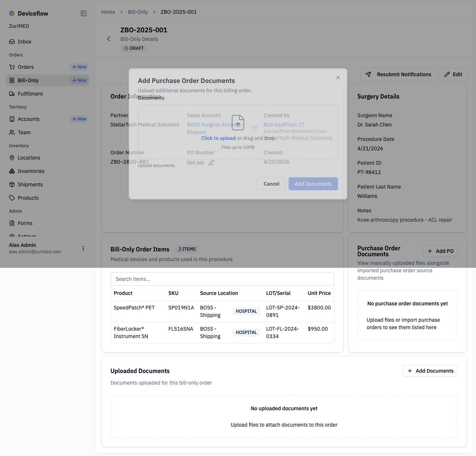The image size is (476, 456).
Task: Open BOSS Surgical Account Request link
Action: [213, 128]
